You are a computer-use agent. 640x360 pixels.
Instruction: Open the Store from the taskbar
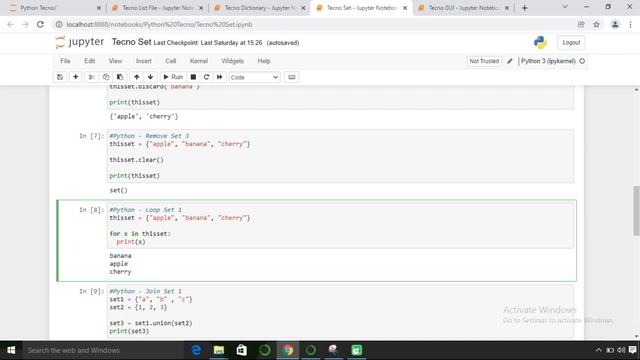pos(242,350)
